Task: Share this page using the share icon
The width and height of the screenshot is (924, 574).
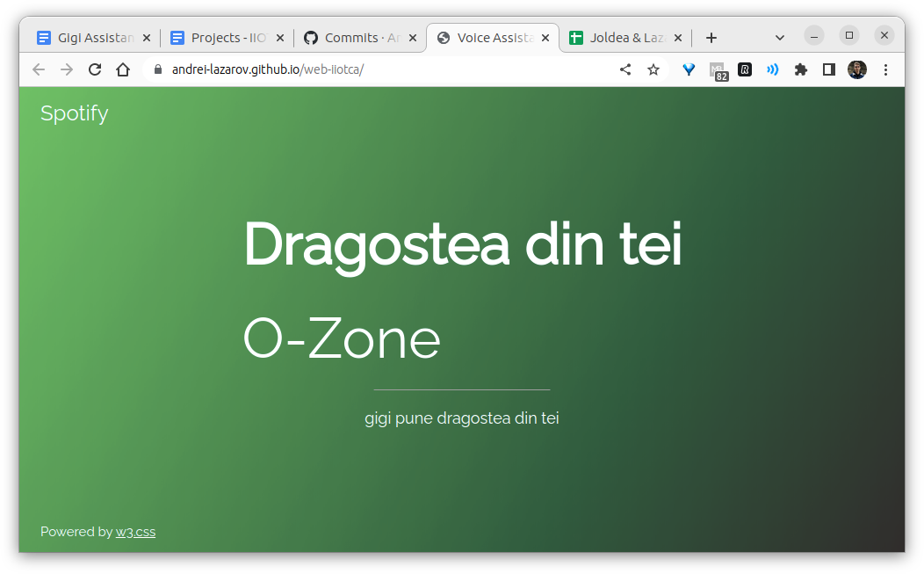Action: tap(625, 69)
